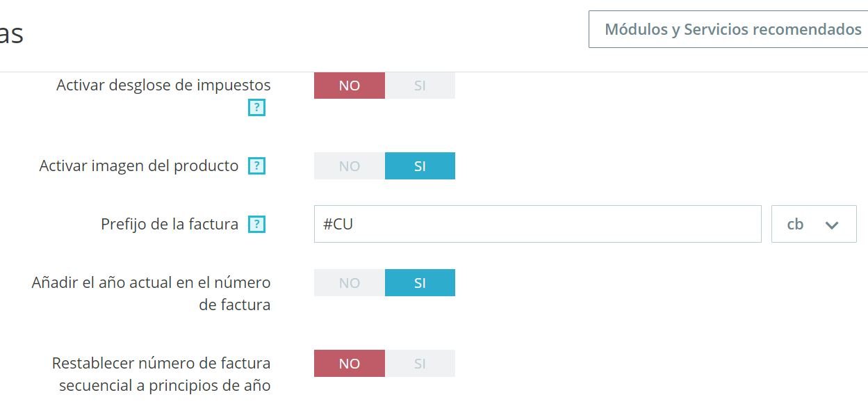Click help icon for Activar desglose de impuestos
Image resolution: width=868 pixels, height=420 pixels.
257,108
